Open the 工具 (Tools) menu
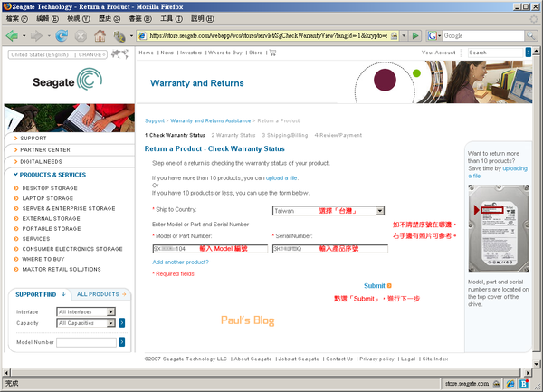 coord(171,19)
